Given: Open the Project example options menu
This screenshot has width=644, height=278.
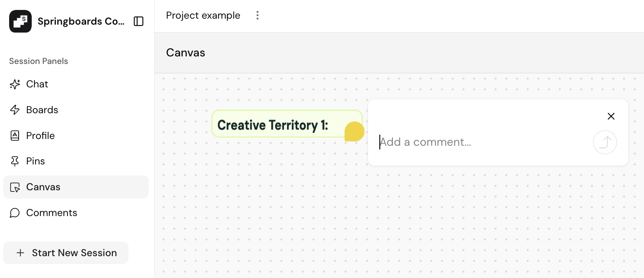Looking at the screenshot, I should pyautogui.click(x=257, y=15).
